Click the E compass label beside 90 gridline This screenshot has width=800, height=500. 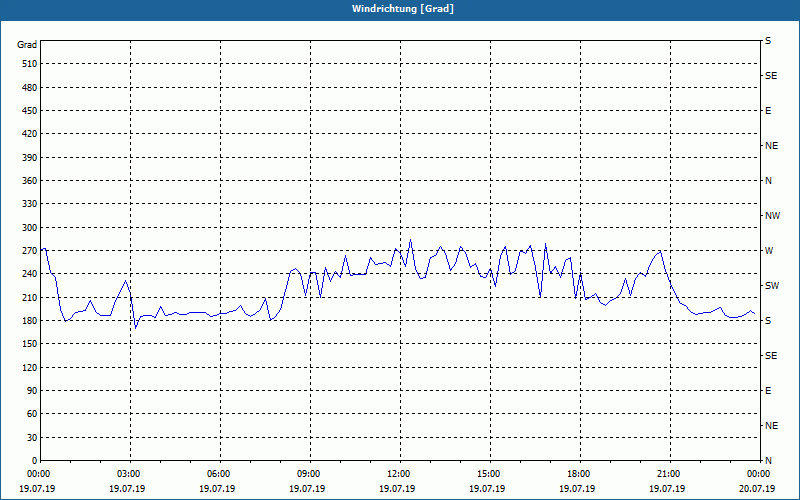tap(768, 391)
